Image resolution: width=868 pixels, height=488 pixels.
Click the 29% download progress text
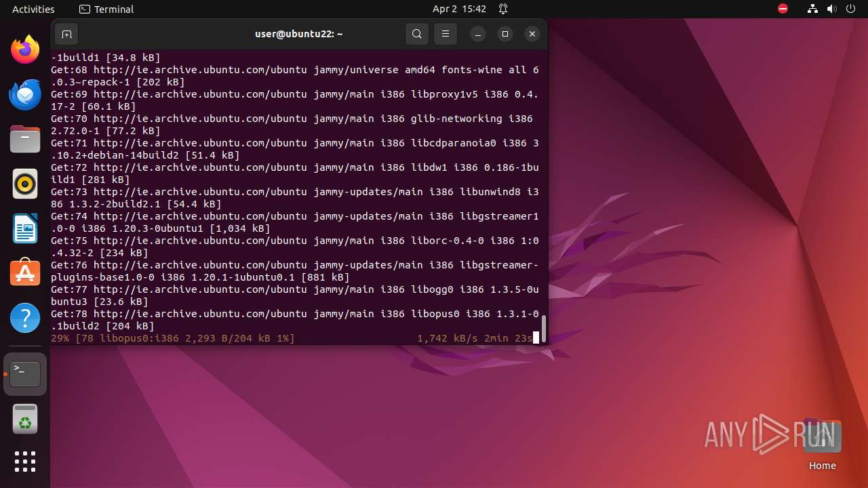point(173,338)
